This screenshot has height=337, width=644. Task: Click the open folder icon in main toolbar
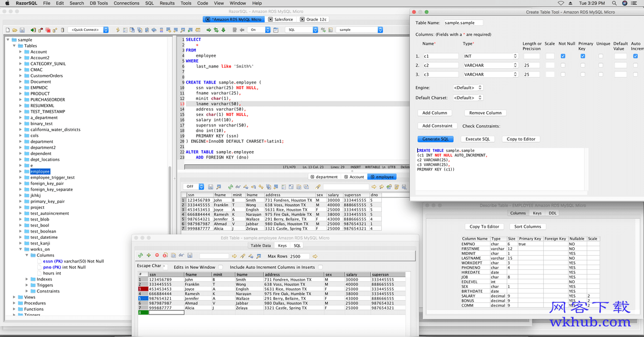pos(15,30)
